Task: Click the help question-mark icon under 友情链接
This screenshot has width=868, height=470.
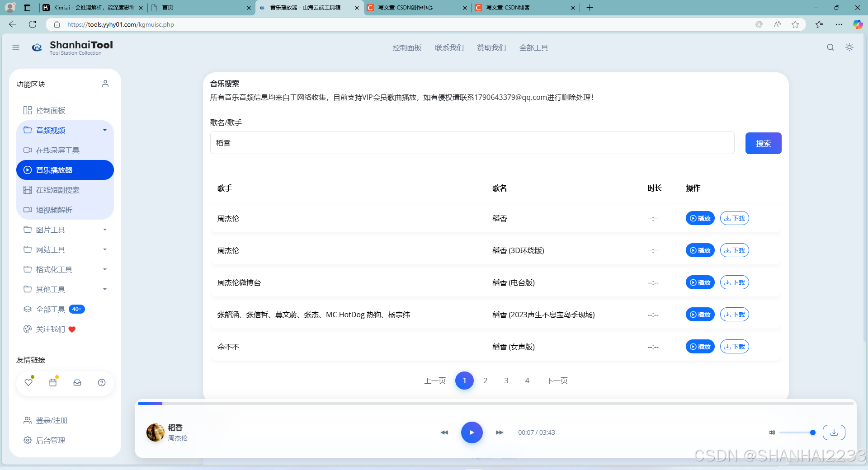Action: (102, 382)
